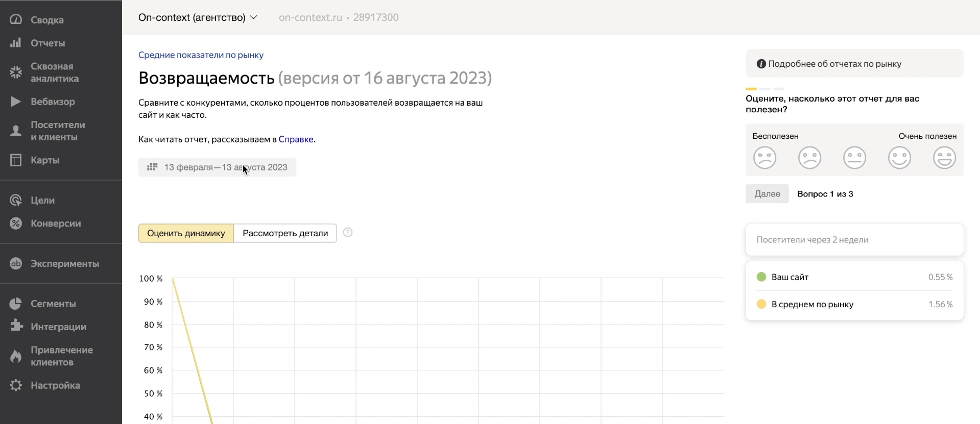Rate report with grinning face Очень полезен
Screen dimensions: 980x424
pos(944,158)
